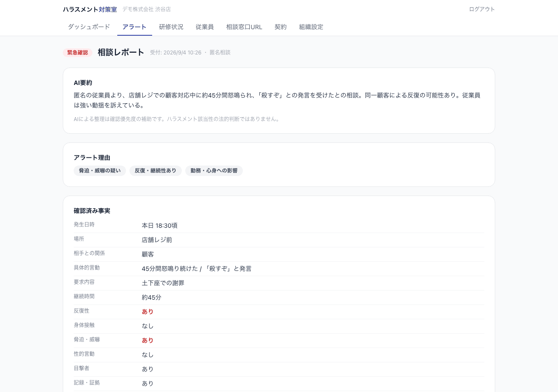Click the 要求内容 label
Screen dimensions: 558x392
click(84, 282)
